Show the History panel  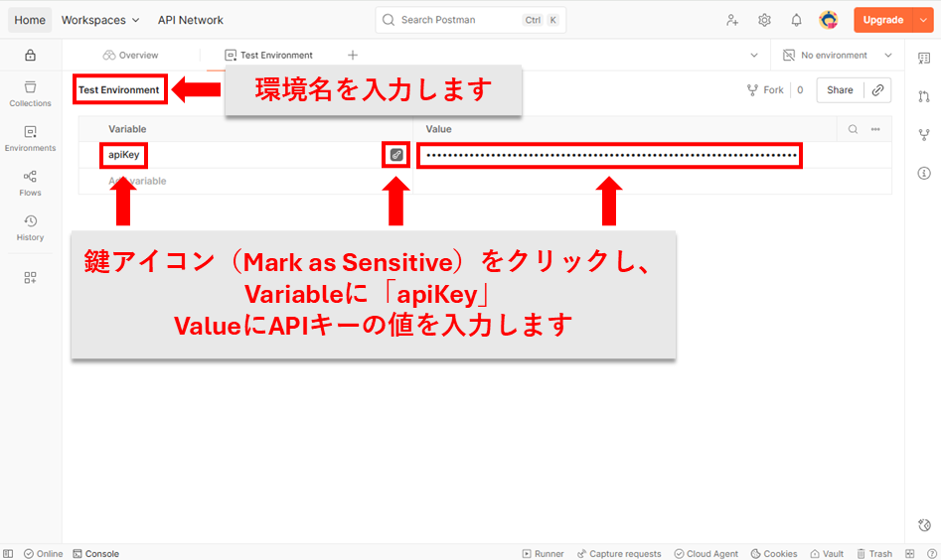[x=30, y=227]
